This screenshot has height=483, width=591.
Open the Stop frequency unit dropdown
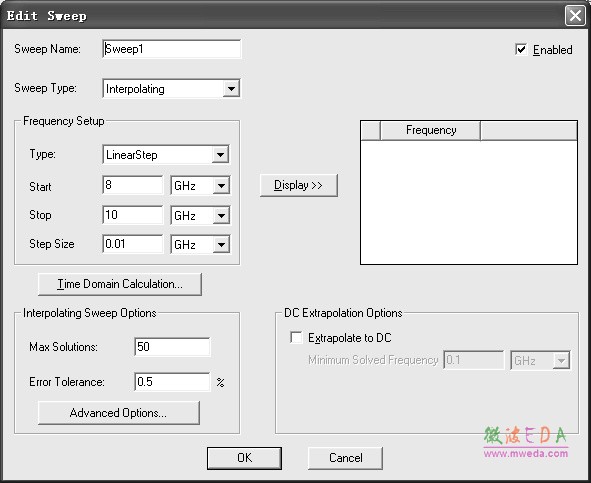(x=221, y=216)
